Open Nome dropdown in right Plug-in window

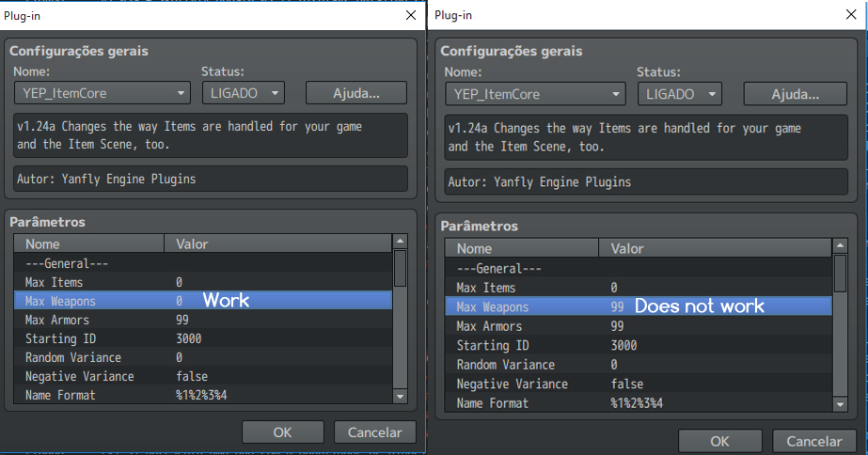[x=535, y=94]
